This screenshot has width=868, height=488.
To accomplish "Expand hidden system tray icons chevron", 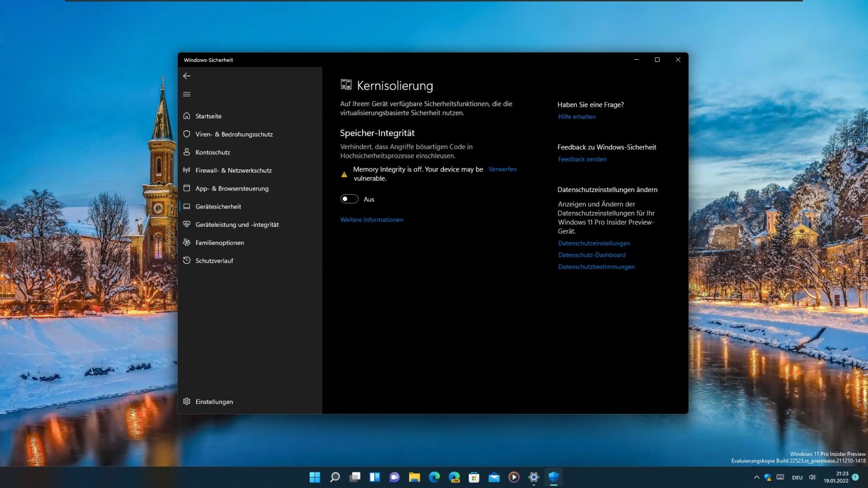I will point(756,477).
